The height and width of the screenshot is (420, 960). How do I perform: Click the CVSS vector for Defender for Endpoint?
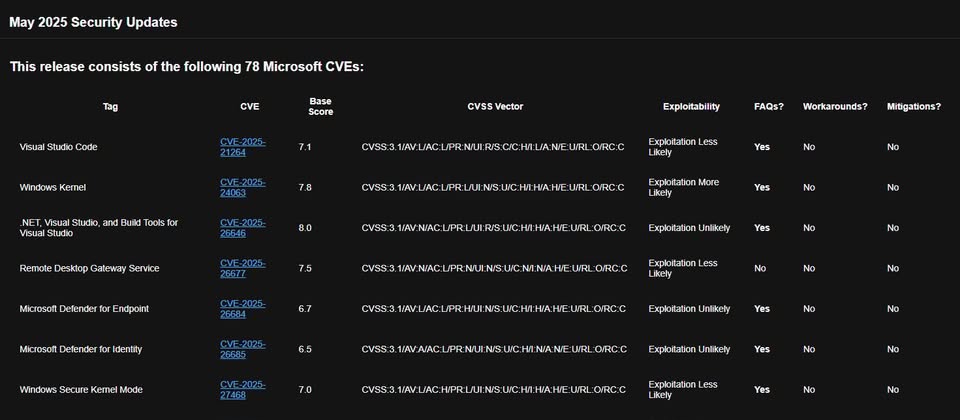(493, 309)
